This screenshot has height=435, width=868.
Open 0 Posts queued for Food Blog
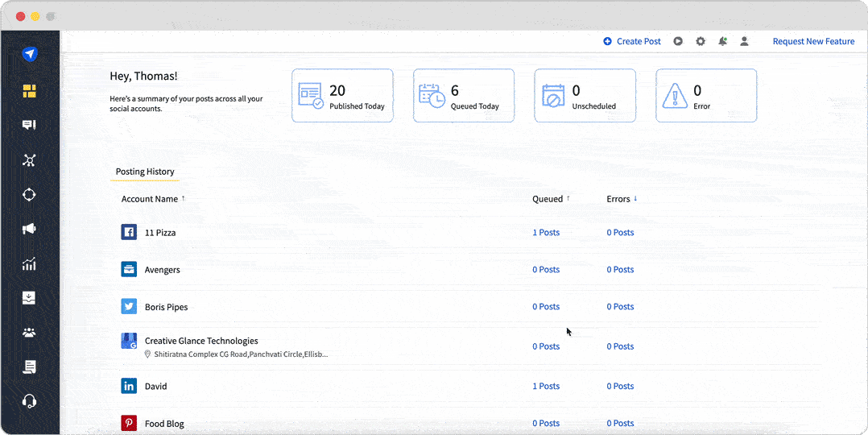[546, 424]
